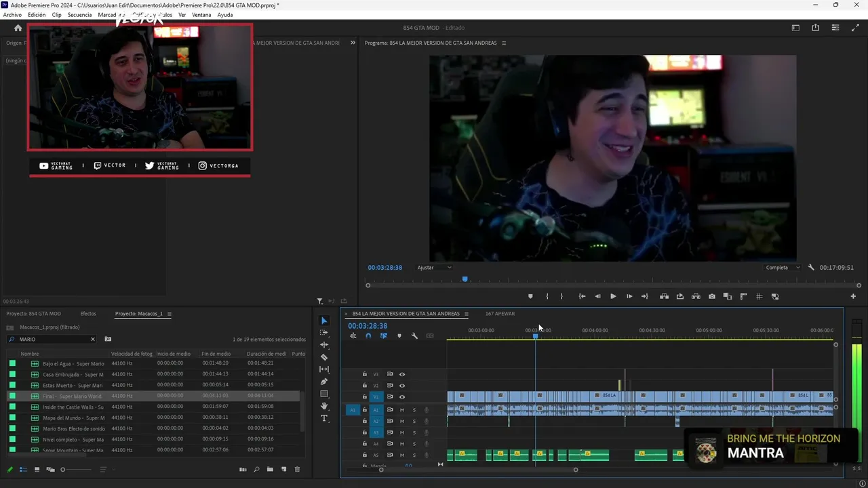Click the New Item icon in Project panel
868x488 pixels.
(x=283, y=469)
